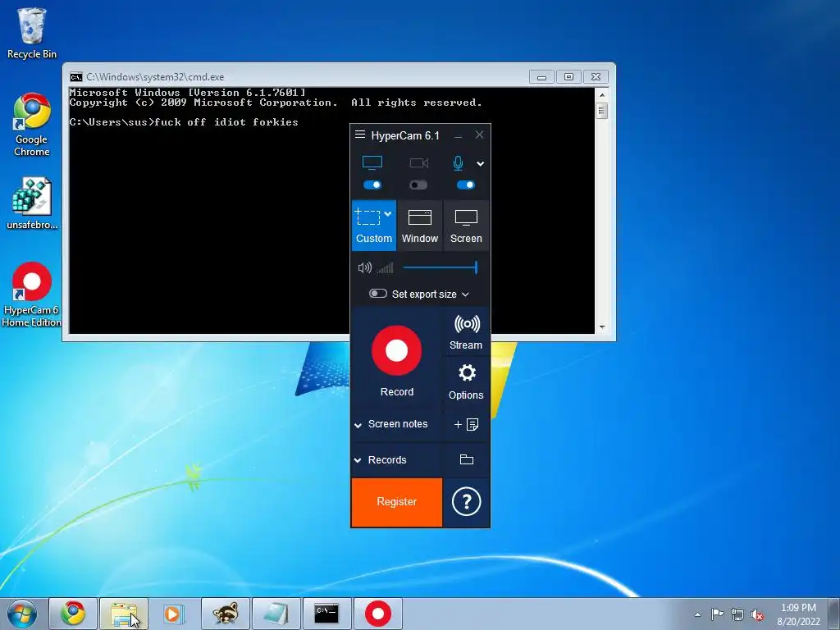This screenshot has width=840, height=630.
Task: Add a new screen note
Action: click(x=466, y=424)
